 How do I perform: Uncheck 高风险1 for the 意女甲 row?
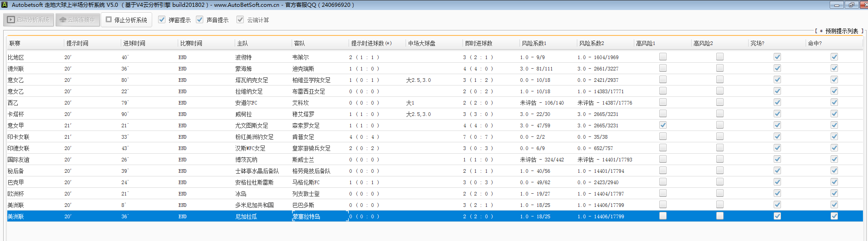coord(663,125)
